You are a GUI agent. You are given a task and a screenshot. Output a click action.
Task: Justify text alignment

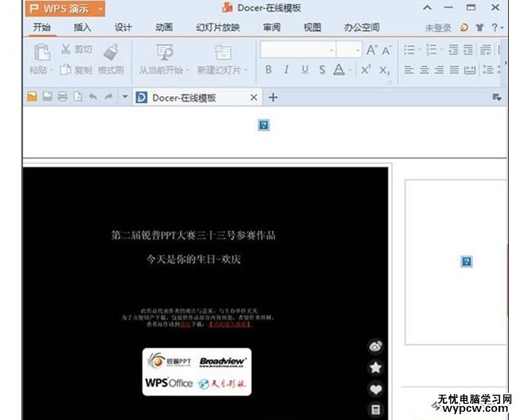click(x=454, y=70)
